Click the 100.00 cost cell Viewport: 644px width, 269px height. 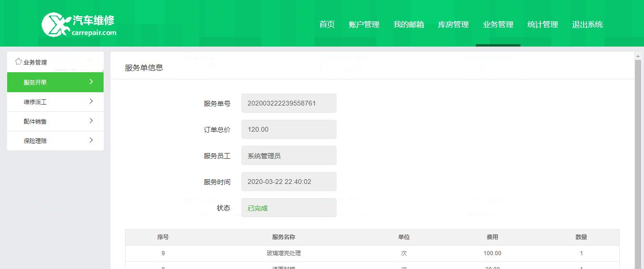coord(492,253)
